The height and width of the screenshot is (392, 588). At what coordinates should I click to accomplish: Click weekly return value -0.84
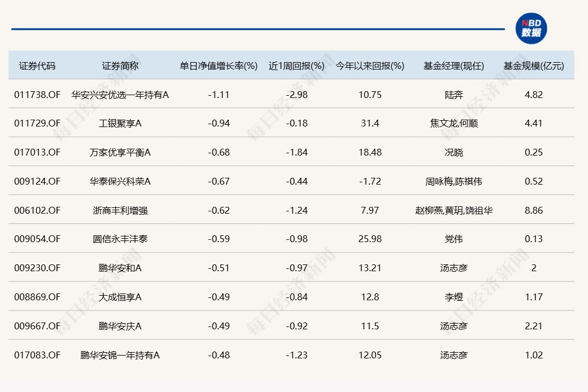pyautogui.click(x=297, y=297)
